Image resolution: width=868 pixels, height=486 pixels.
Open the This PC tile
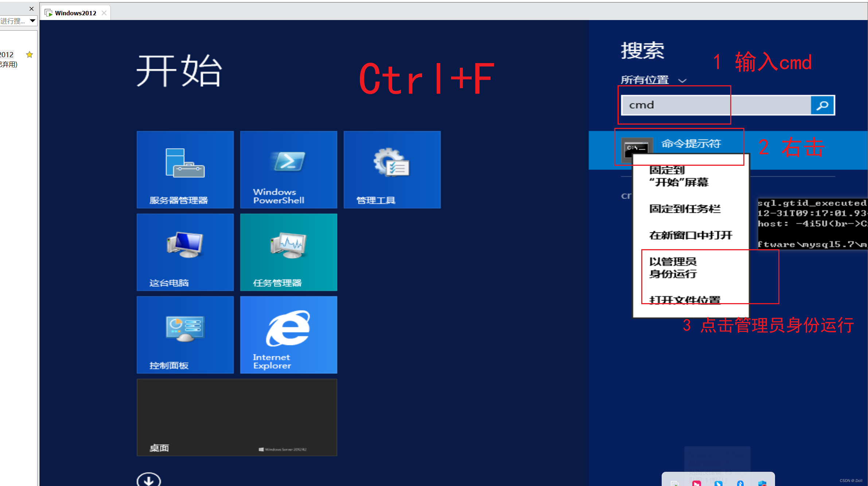[x=185, y=252]
